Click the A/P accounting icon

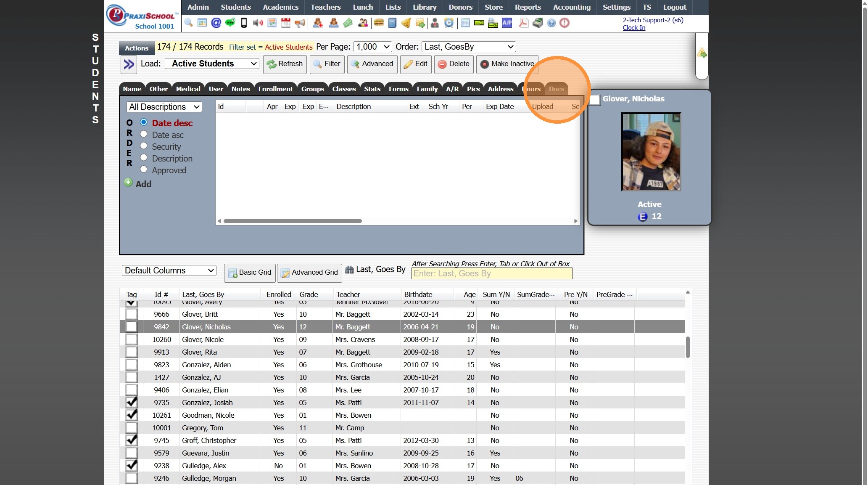coord(507,23)
